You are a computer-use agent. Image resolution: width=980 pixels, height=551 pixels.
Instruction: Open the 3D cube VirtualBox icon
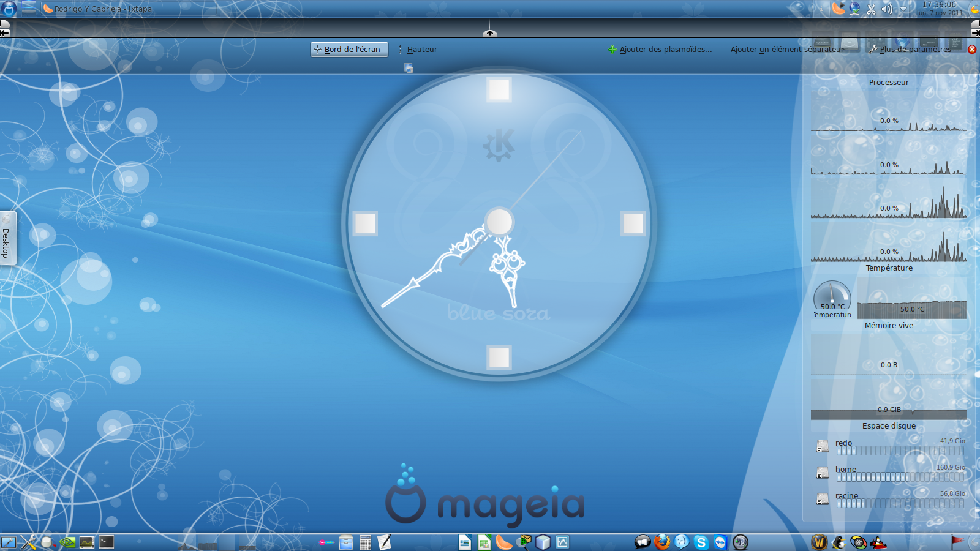[x=543, y=542]
